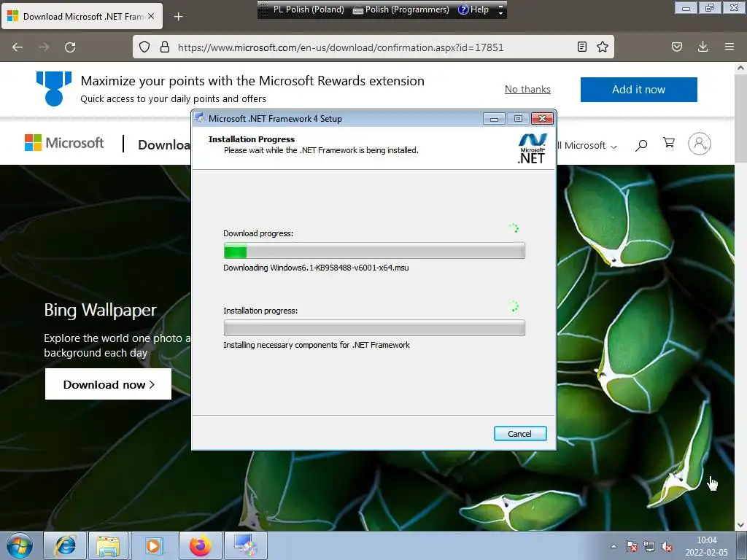Click the Bing Wallpaper heading
This screenshot has width=747, height=560.
coord(100,310)
